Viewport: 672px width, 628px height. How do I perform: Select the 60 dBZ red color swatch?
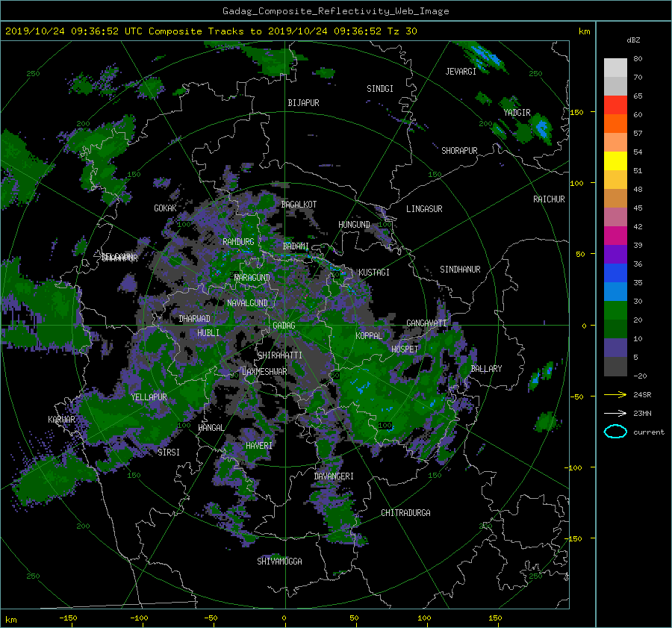point(615,105)
